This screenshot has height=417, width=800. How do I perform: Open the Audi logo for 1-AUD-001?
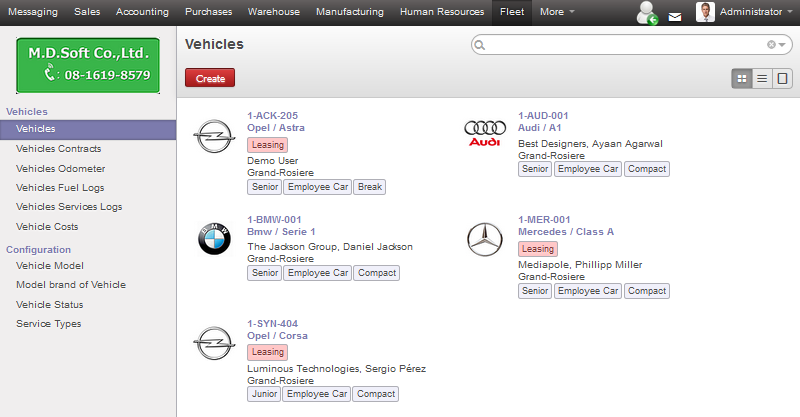[x=485, y=133]
